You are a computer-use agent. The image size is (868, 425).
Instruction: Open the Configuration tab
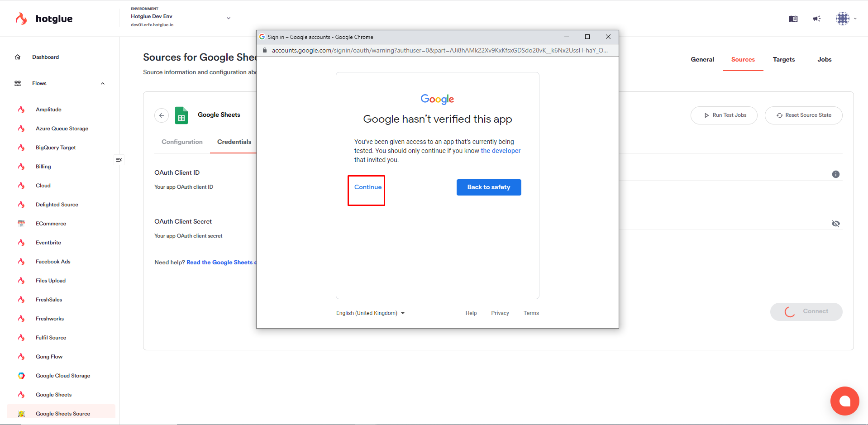[182, 142]
